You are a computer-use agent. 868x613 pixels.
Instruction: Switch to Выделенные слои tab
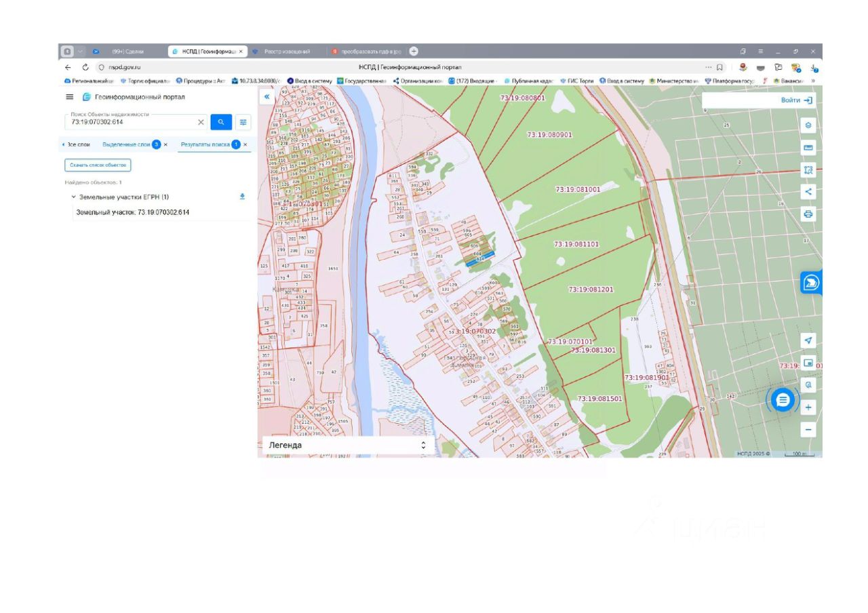[126, 144]
